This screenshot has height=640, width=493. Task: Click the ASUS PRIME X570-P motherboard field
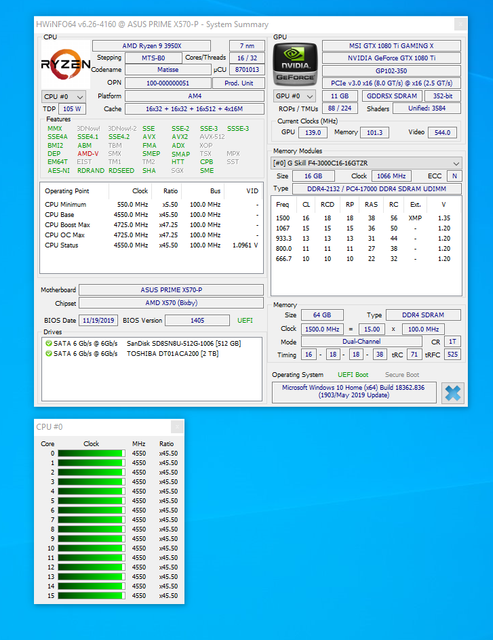171,290
